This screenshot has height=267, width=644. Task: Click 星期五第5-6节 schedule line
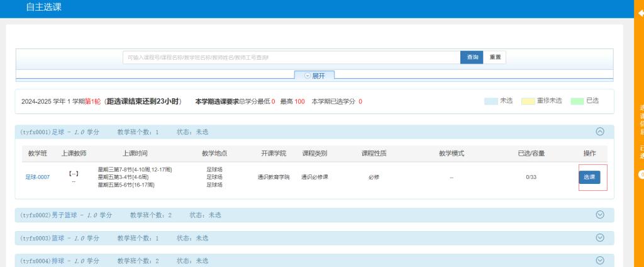[x=126, y=185]
